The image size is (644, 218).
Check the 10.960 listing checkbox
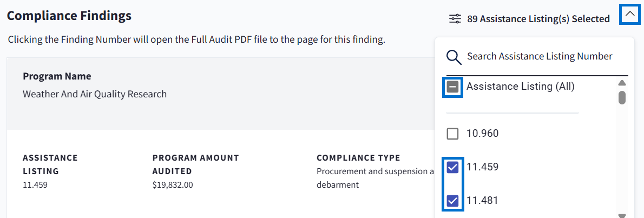coord(453,134)
